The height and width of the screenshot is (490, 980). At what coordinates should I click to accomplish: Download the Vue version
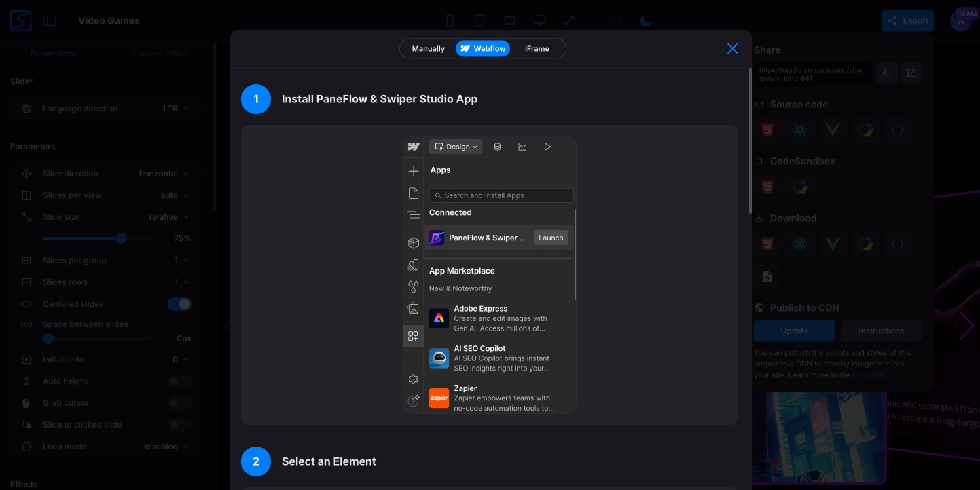[832, 244]
